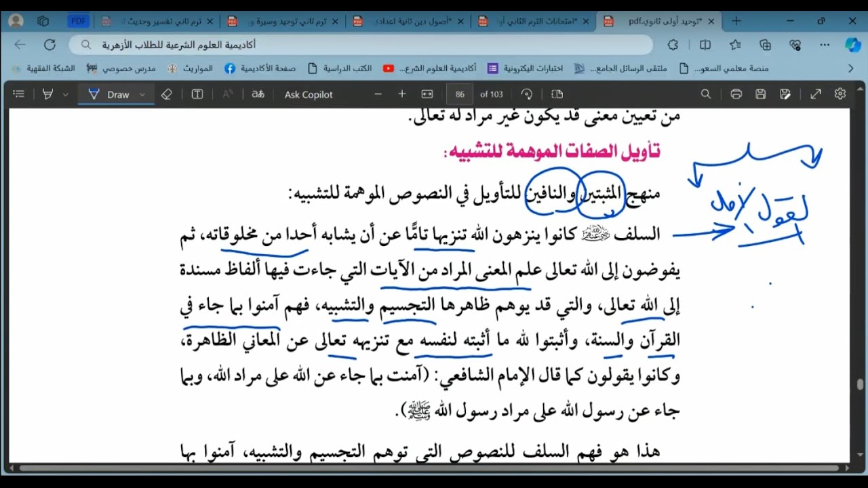Open the Settings and more ellipsis menu
This screenshot has height=488, width=868.
(x=825, y=45)
